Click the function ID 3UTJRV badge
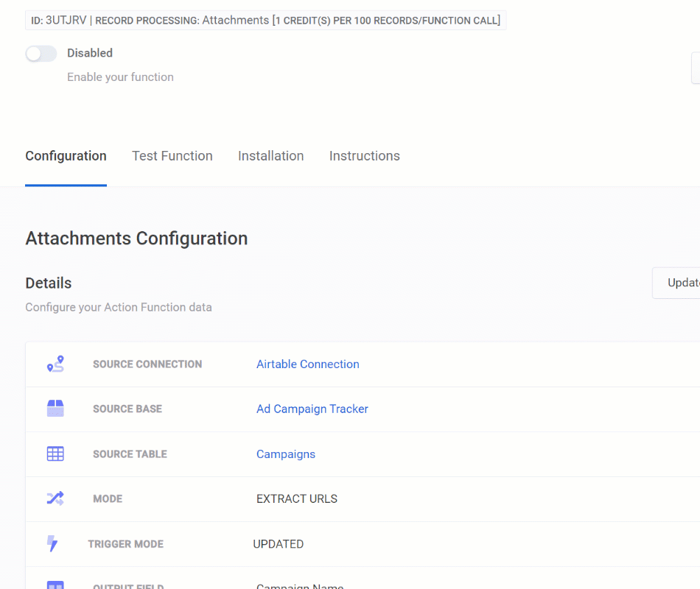This screenshot has height=589, width=700. click(x=59, y=21)
